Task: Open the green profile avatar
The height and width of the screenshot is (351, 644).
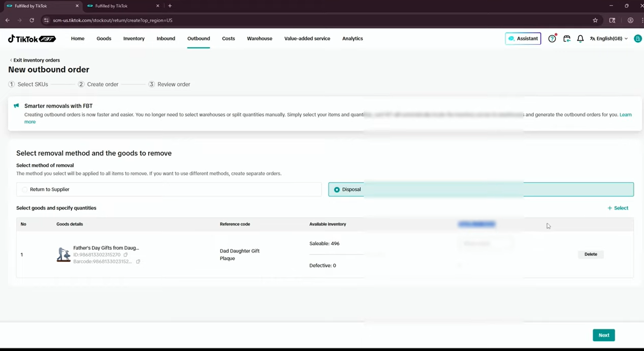Action: pos(638,39)
